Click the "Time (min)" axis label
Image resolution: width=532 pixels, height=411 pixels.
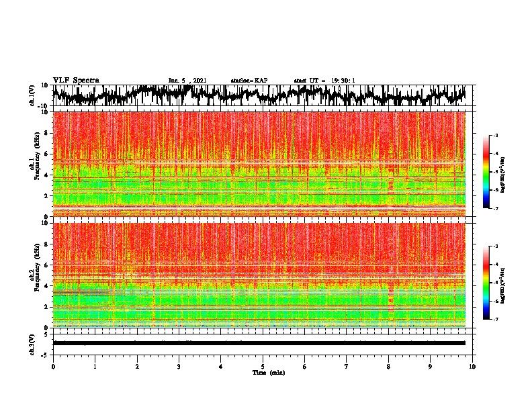coord(269,373)
